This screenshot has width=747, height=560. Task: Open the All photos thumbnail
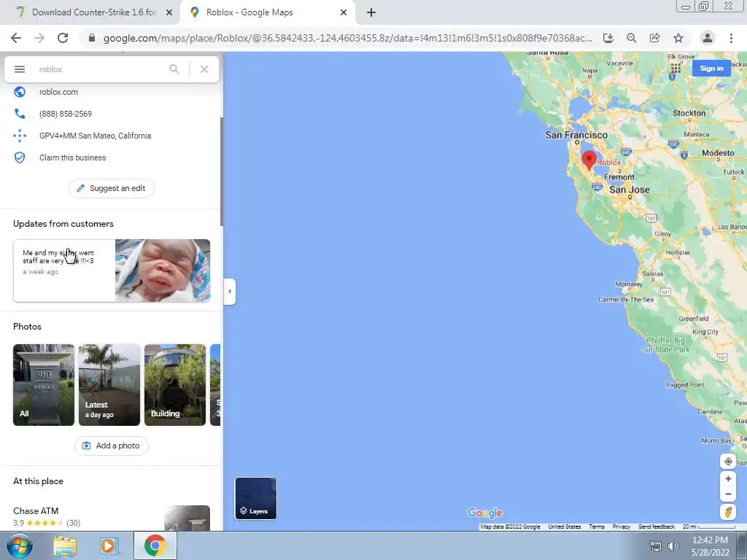(44, 385)
